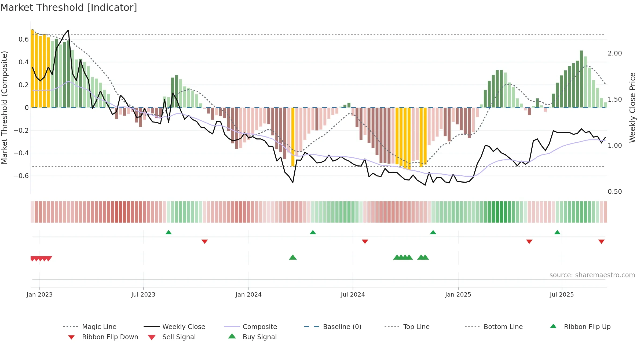Toggle the Top Line legend entry

[x=407, y=327]
